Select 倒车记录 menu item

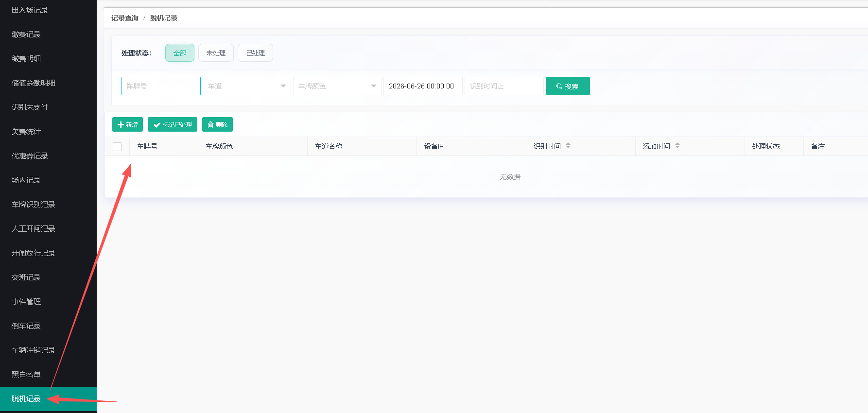[26, 326]
